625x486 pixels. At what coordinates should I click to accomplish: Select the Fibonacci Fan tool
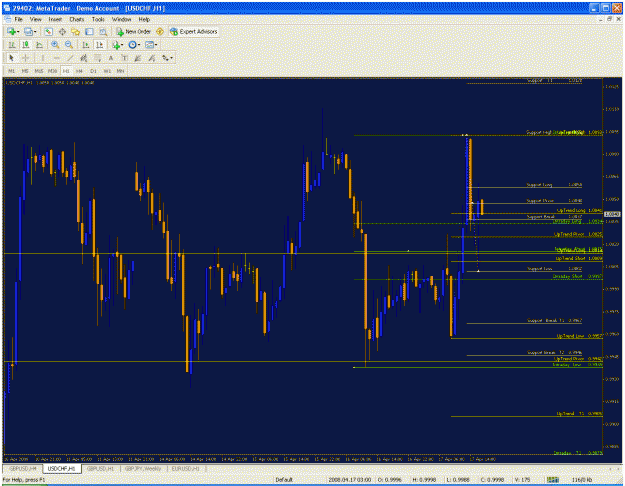[138, 58]
